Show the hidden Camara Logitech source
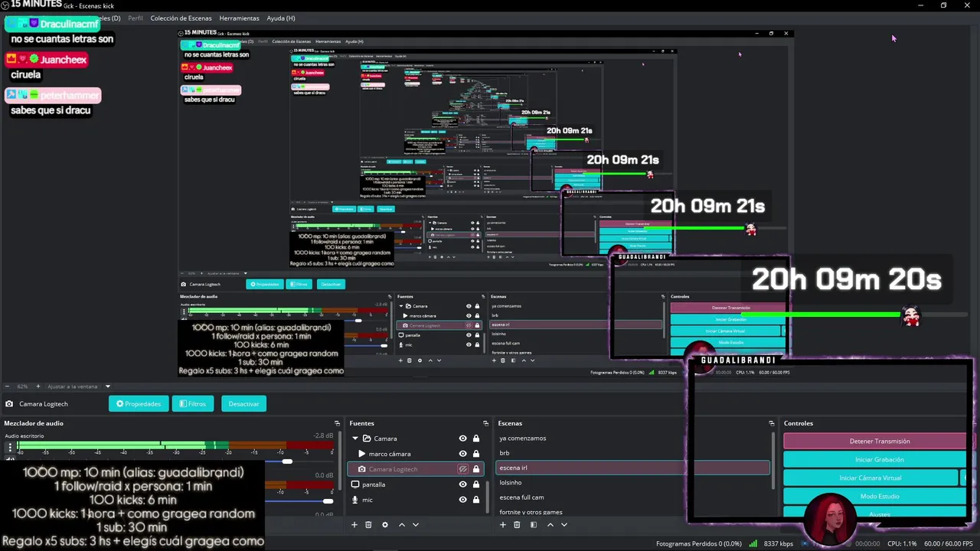This screenshot has height=551, width=980. point(462,469)
